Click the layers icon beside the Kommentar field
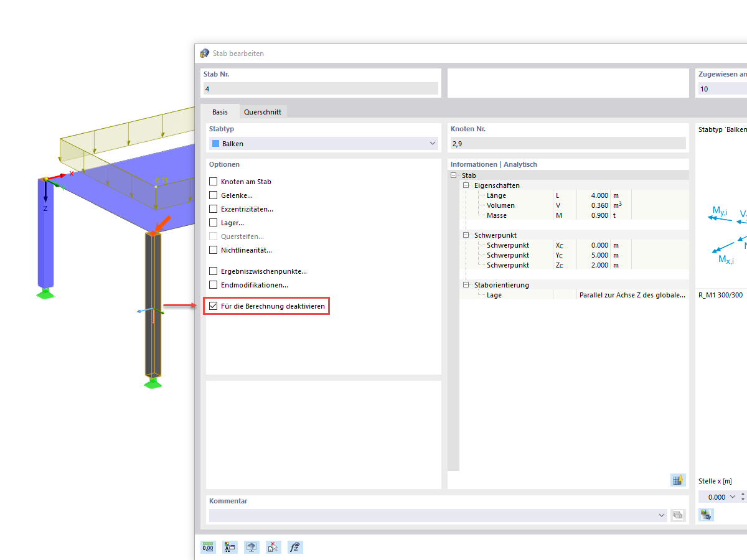747x560 pixels. tap(677, 515)
